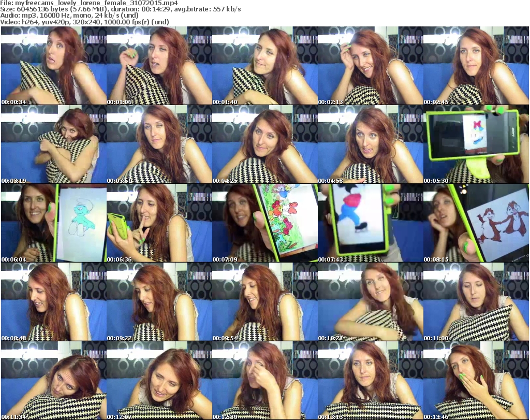The width and height of the screenshot is (530, 420).
Task: Open the thumbnail marked 00:02:13
Action: pos(370,66)
